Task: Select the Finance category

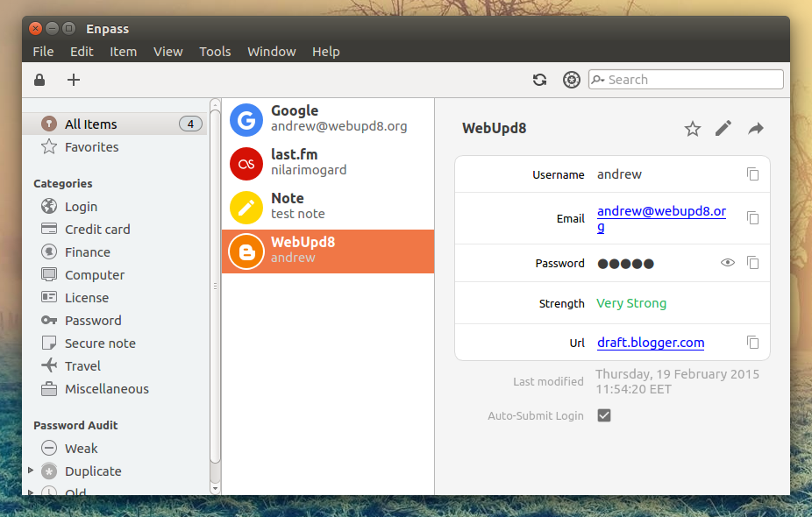Action: tap(75, 252)
